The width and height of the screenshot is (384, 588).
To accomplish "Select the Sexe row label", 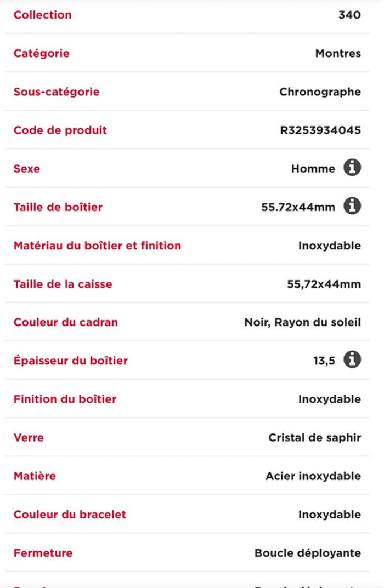I will tap(27, 169).
